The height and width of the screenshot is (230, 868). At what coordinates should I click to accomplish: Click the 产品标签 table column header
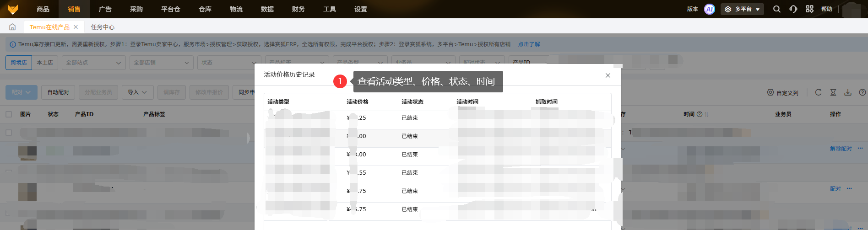[x=154, y=114]
